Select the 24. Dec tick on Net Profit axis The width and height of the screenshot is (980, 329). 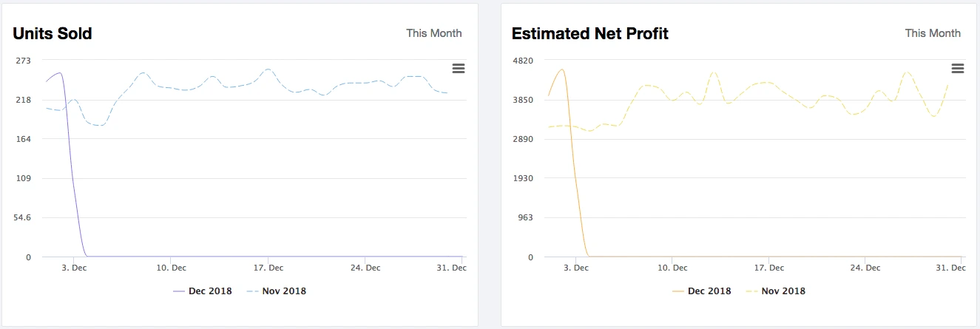point(865,268)
